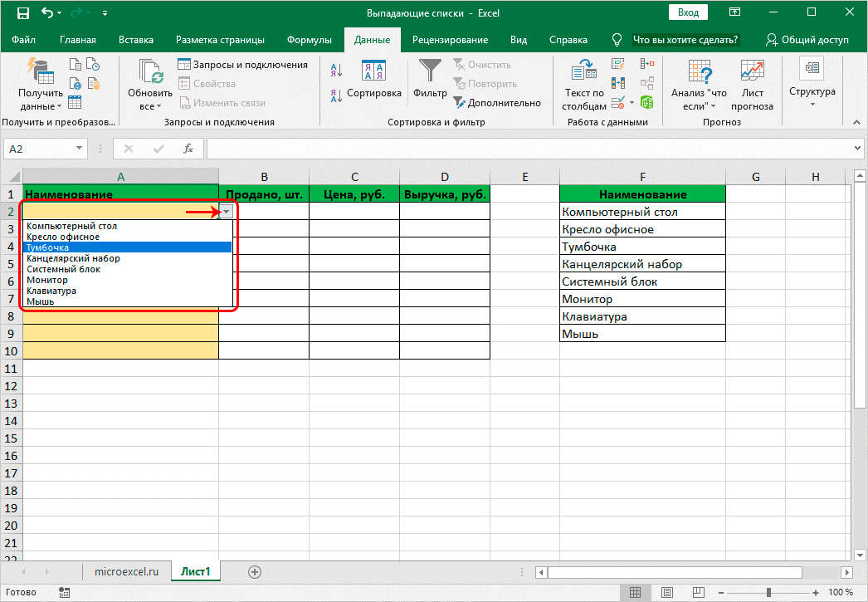Add a new sheet with plus icon
This screenshot has height=602, width=868.
point(255,571)
